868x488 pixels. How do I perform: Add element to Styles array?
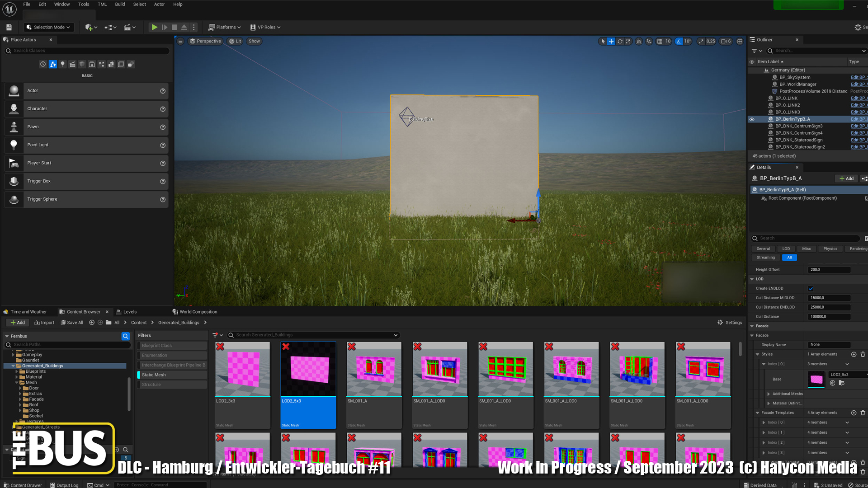(x=854, y=354)
